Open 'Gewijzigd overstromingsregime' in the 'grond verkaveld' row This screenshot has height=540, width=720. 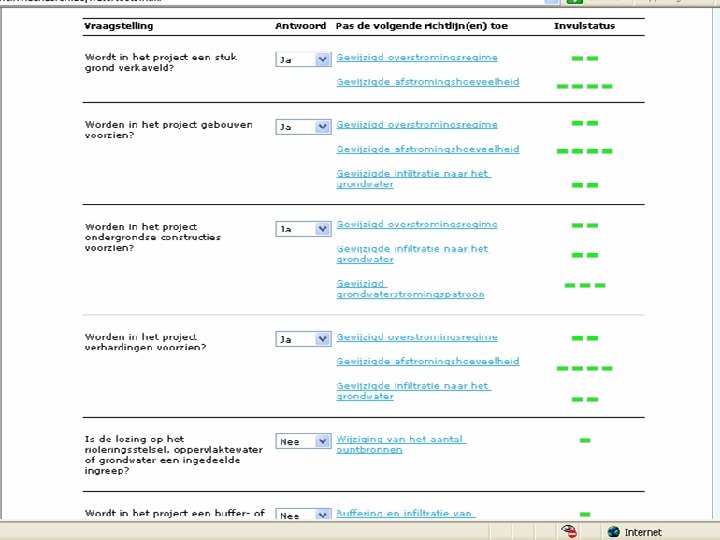tap(417, 57)
